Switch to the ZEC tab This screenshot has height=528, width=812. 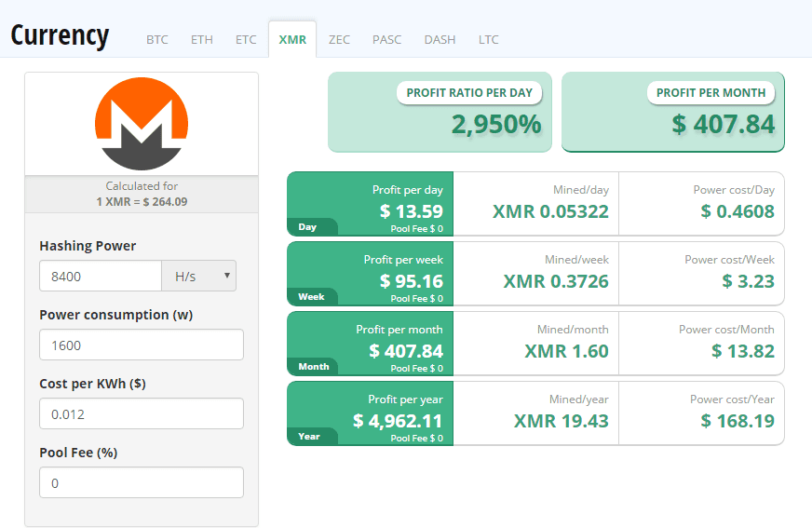tap(339, 39)
